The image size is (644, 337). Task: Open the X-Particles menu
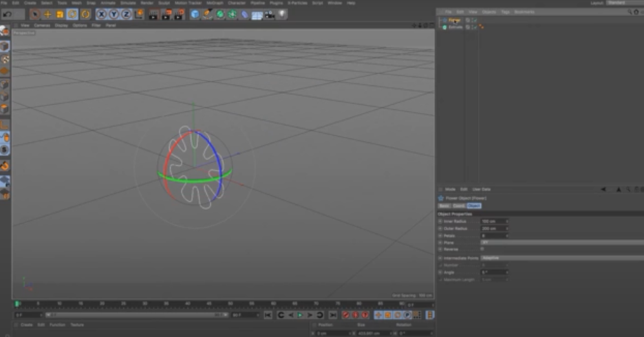pyautogui.click(x=298, y=3)
